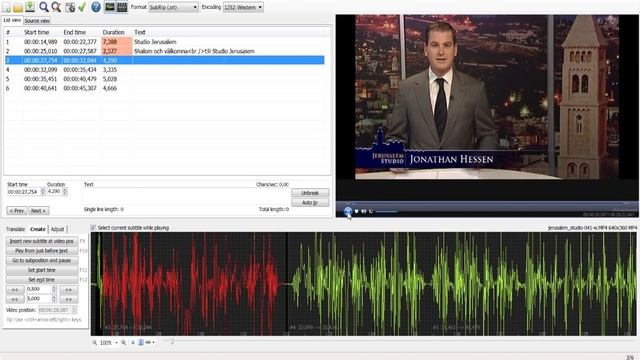Image resolution: width=640 pixels, height=360 pixels.
Task: Toggle 'Select current subtitle while playing' checkbox
Action: click(93, 228)
